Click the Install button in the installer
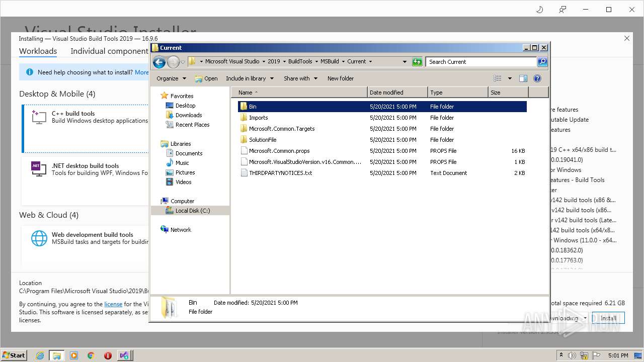This screenshot has height=362, width=644. 608,318
